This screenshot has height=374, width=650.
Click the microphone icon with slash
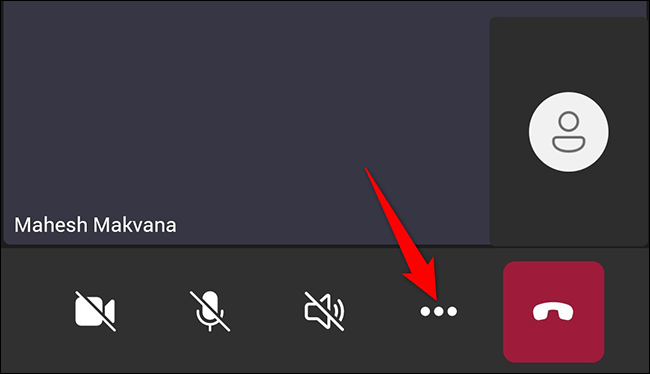[x=210, y=311]
